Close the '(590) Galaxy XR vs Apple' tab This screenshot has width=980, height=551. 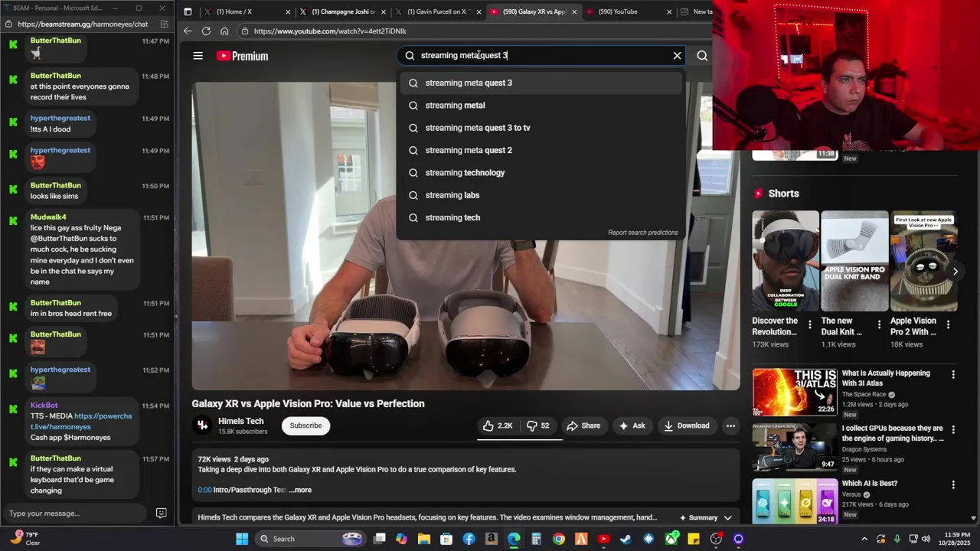[x=574, y=11]
